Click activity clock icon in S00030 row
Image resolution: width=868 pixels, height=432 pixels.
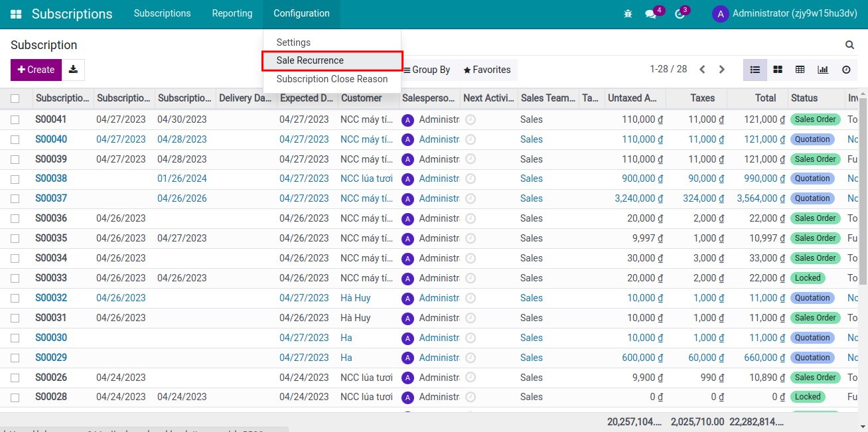[470, 338]
